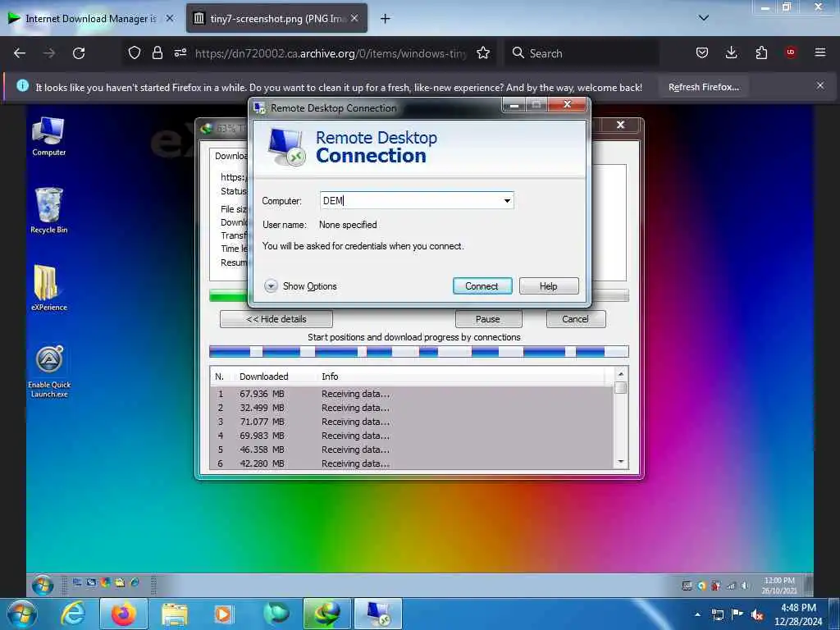Open the site permissions icon in address bar
This screenshot has height=630, width=840.
pyautogui.click(x=180, y=52)
